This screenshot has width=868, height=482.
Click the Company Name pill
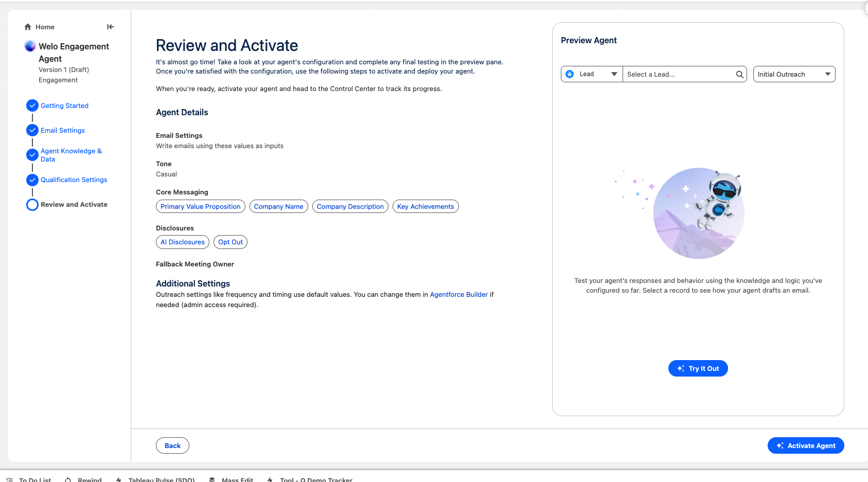point(279,206)
